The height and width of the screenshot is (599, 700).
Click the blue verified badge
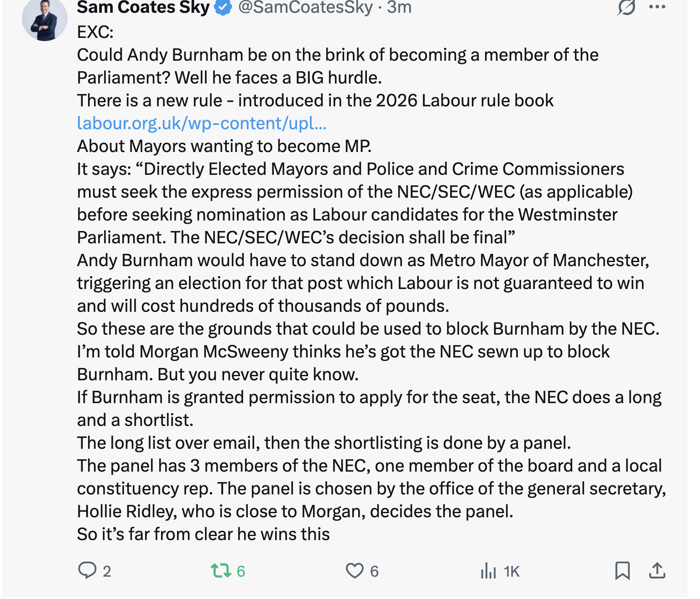tap(223, 8)
